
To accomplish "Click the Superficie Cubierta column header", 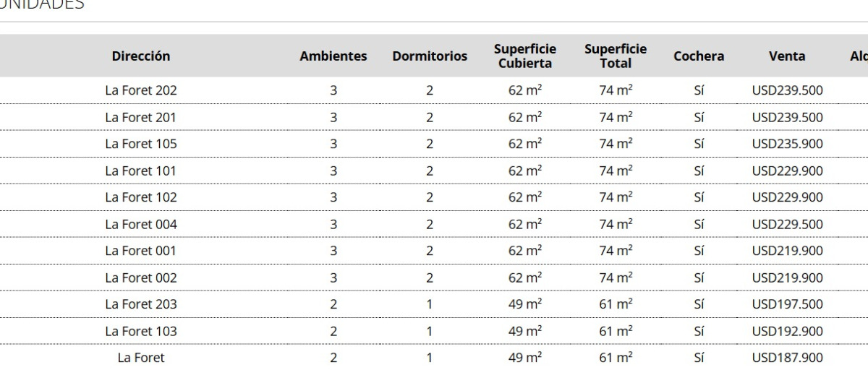I will (x=525, y=56).
